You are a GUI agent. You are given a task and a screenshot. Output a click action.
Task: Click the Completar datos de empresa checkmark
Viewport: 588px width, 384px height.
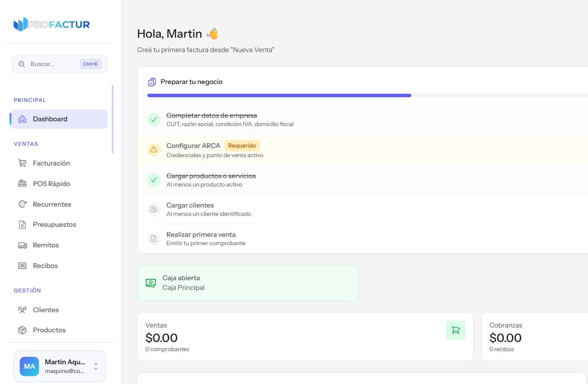click(x=153, y=119)
